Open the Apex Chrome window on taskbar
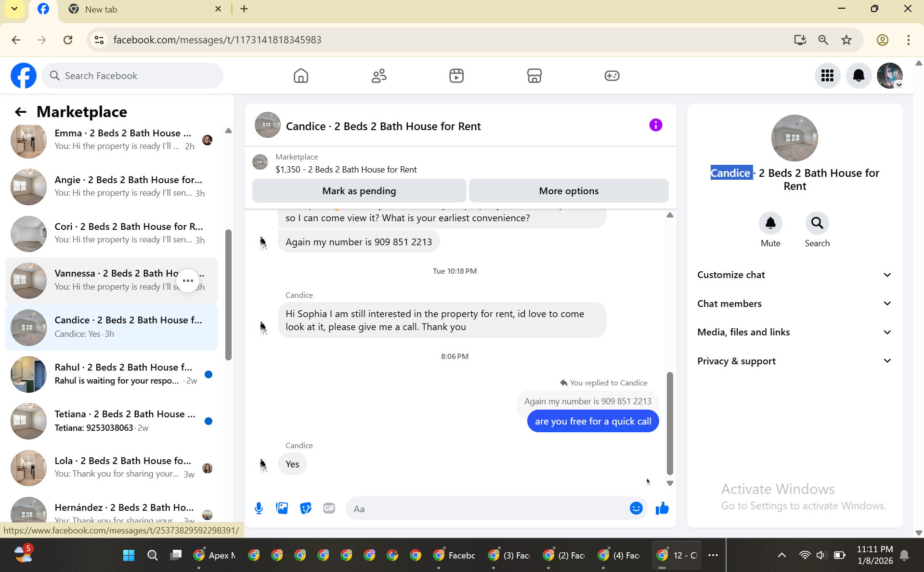Viewport: 924px width, 572px height. click(214, 555)
